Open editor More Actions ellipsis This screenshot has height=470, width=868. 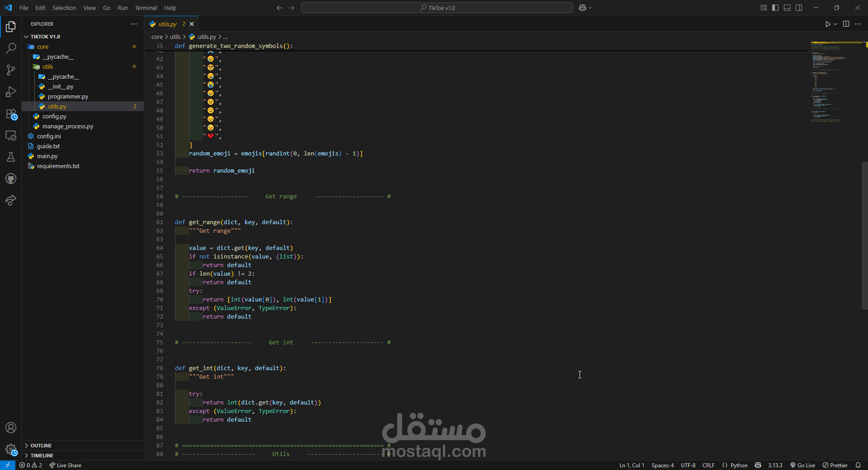click(858, 24)
